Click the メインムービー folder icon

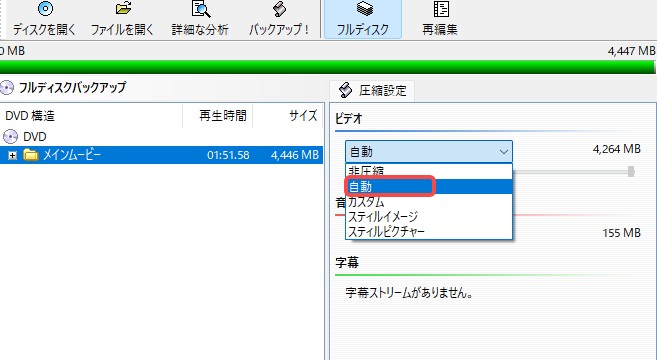(x=31, y=155)
